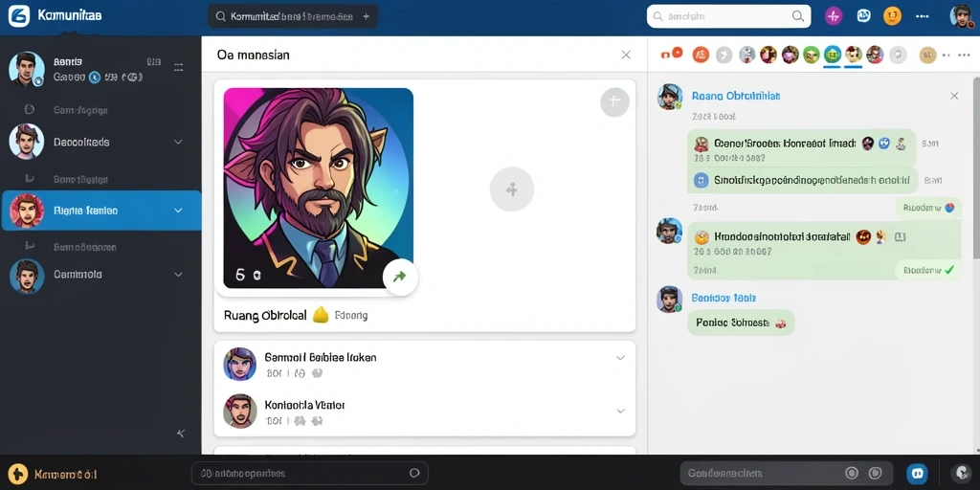980x490 pixels.
Task: Click the large round plus button in the card
Action: [x=511, y=189]
